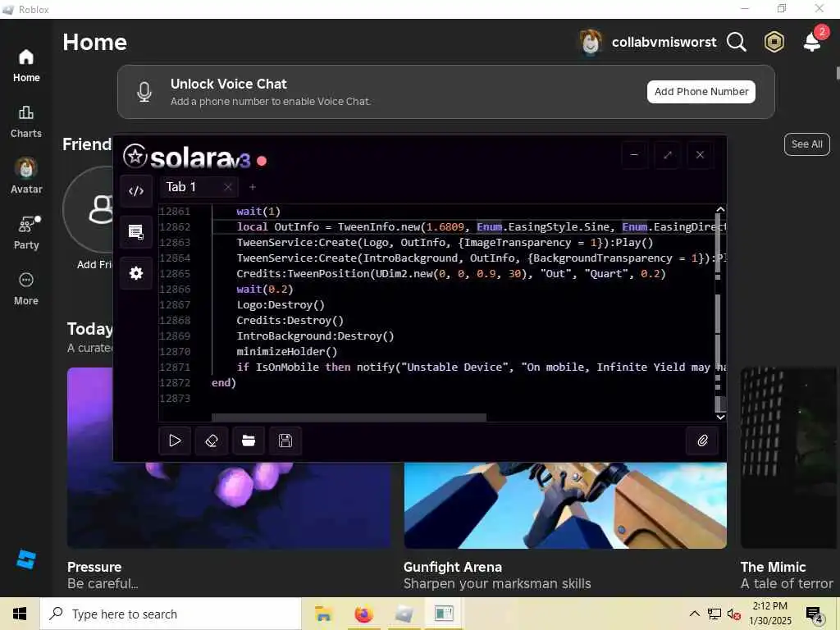Click the See All friends button
Image resolution: width=840 pixels, height=630 pixels.
point(807,144)
